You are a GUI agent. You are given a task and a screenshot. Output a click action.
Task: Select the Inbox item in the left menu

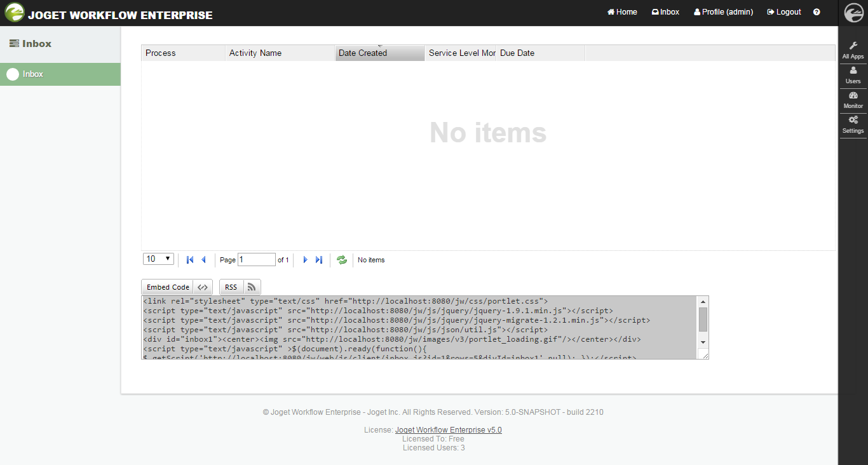[x=60, y=74]
